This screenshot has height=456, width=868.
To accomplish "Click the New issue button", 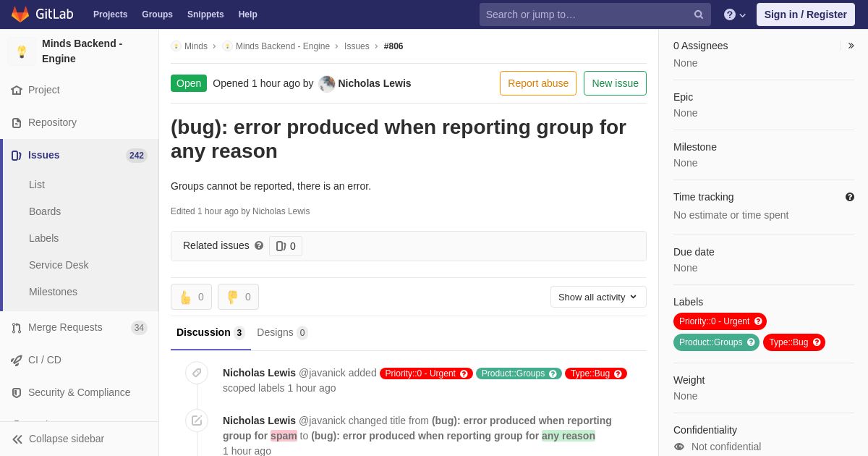I will pos(615,83).
